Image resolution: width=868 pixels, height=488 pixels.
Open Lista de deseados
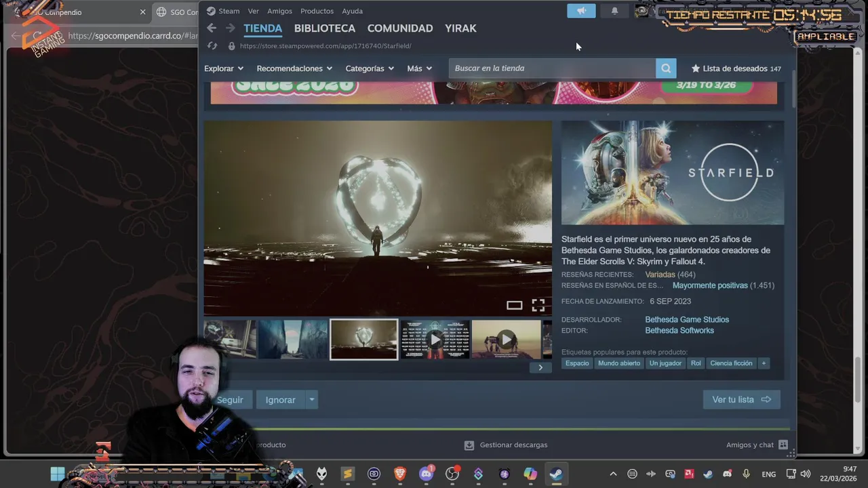[735, 68]
